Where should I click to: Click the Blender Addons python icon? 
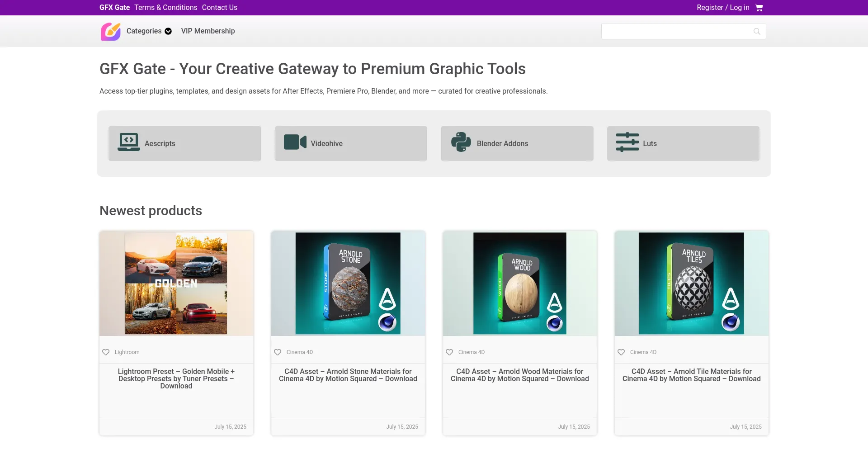pos(461,142)
